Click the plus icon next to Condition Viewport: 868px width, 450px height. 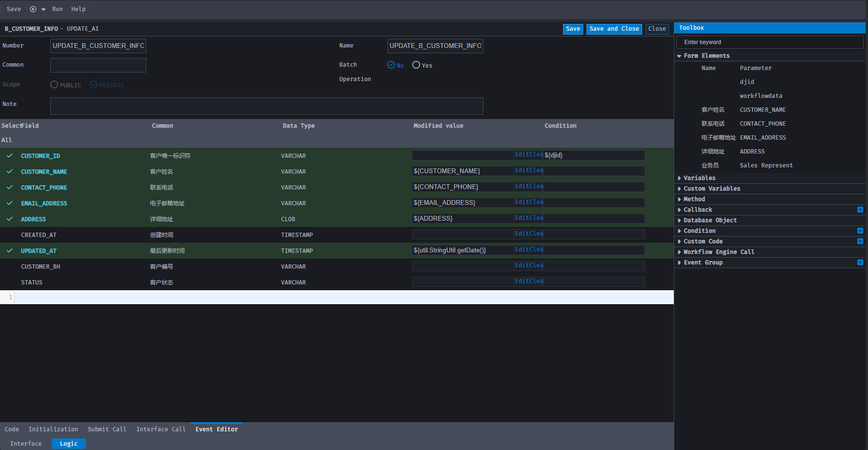coord(860,231)
